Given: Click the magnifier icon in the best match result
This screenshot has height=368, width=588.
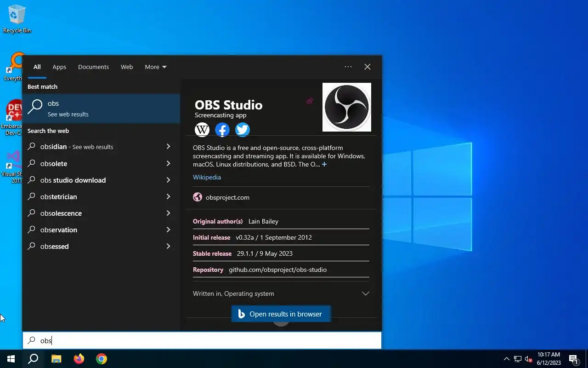Looking at the screenshot, I should point(35,107).
